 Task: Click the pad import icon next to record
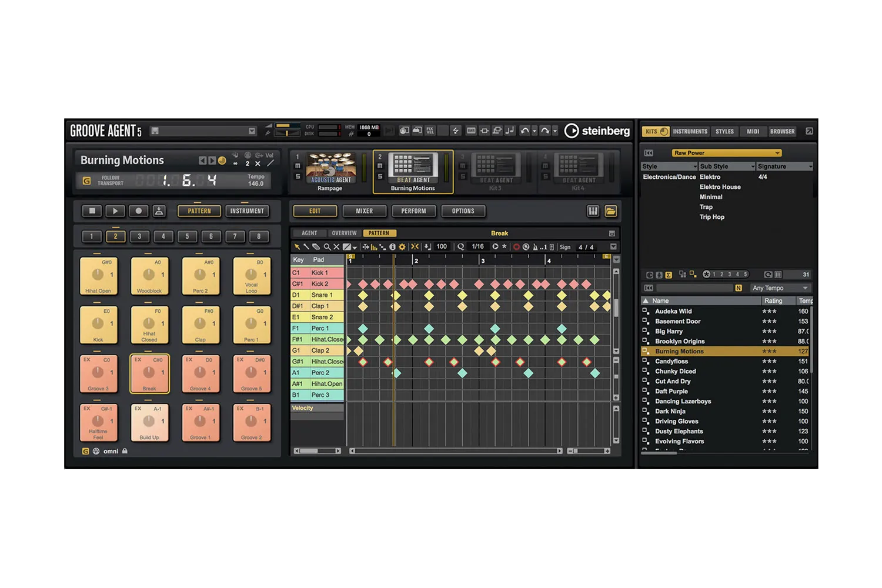tap(159, 211)
